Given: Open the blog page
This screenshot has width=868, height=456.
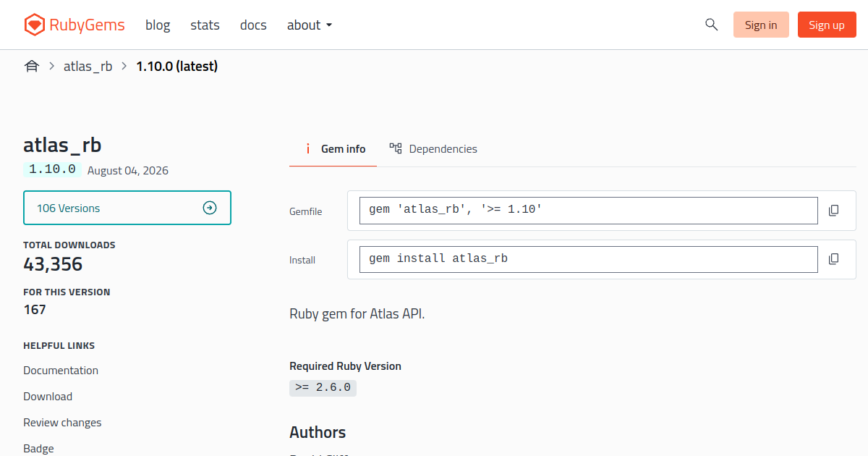Looking at the screenshot, I should coord(158,25).
